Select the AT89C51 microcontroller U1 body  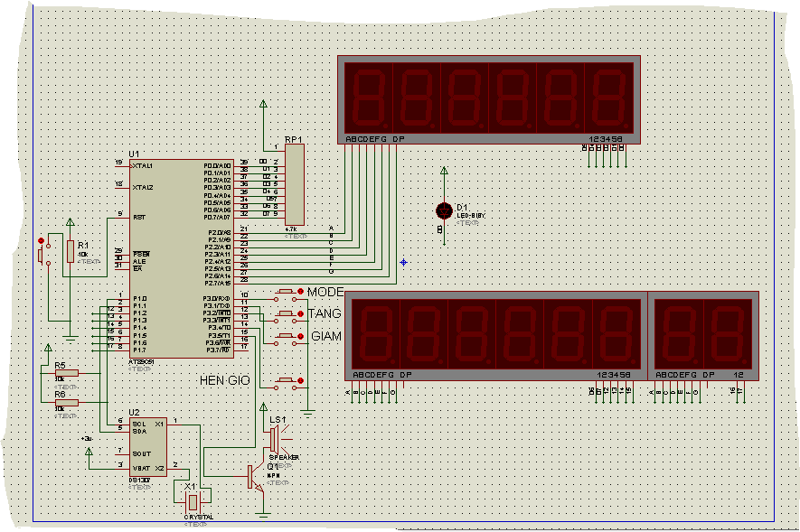click(182, 259)
